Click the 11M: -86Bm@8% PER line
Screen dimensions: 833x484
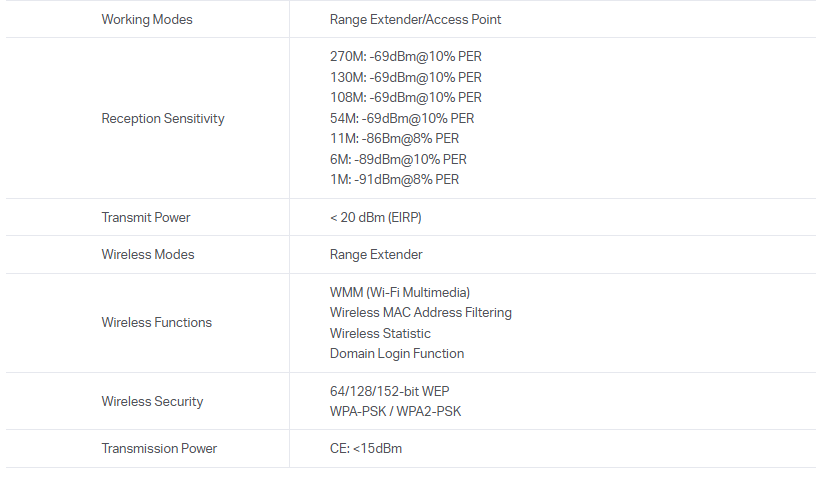pyautogui.click(x=394, y=139)
